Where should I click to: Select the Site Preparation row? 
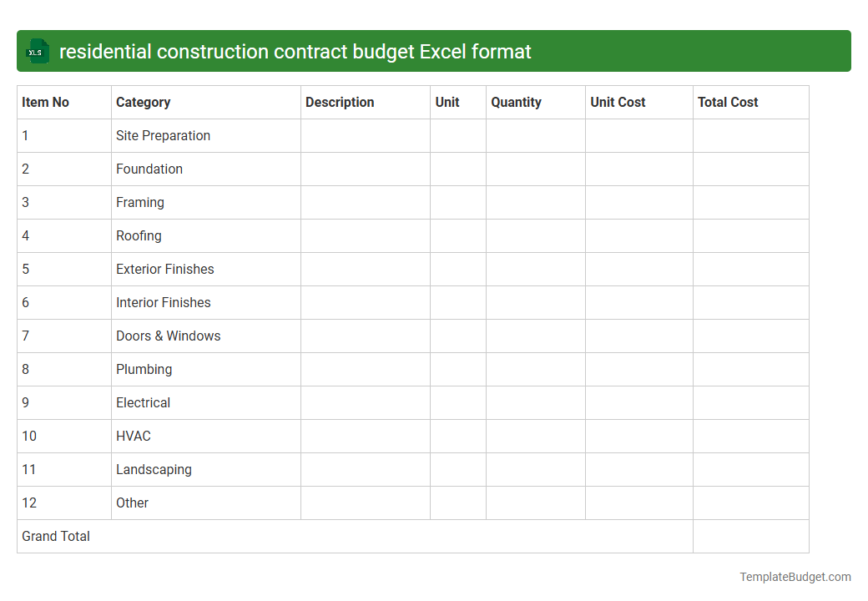tap(163, 135)
